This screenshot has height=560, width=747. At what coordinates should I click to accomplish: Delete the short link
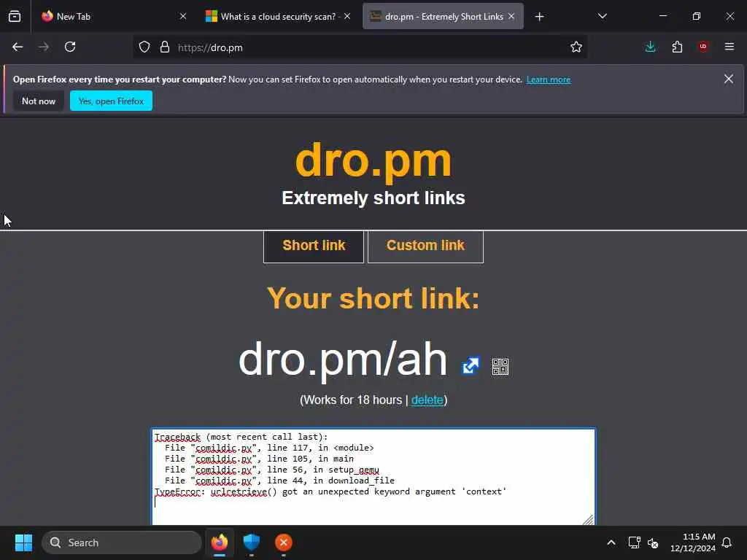coord(427,400)
